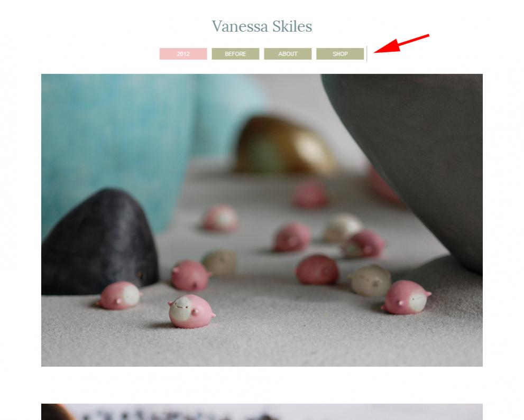This screenshot has height=420, width=524.
Task: Click the pale grey figurine in the middle
Action: coord(219,262)
